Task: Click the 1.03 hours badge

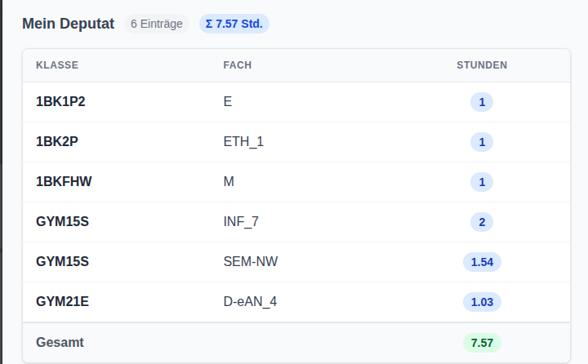Action: [x=482, y=302]
